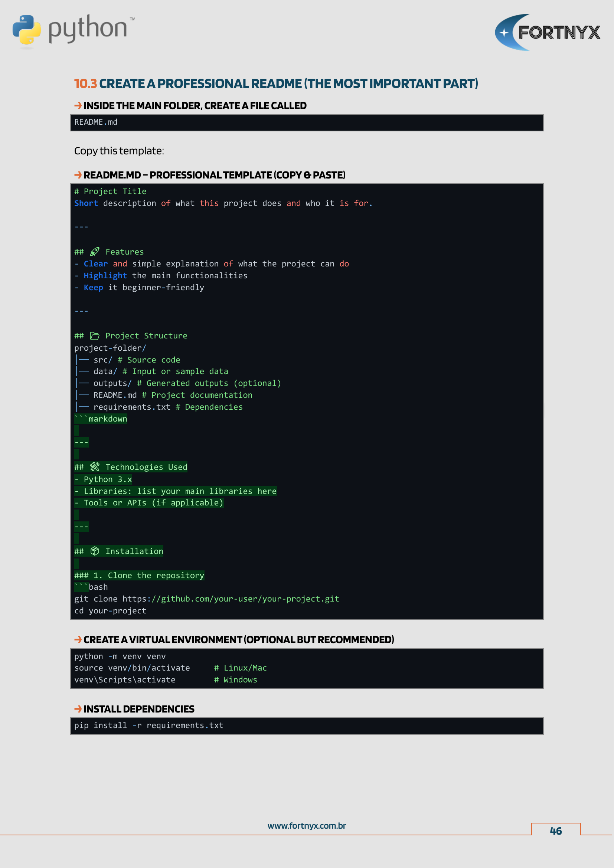
Task: Click the arrow before Inside the Main Folder
Action: click(x=78, y=105)
